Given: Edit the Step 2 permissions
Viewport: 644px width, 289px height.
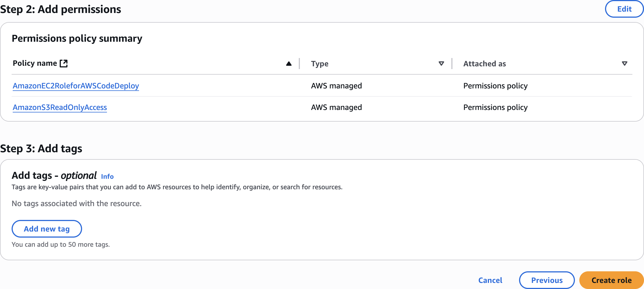Looking at the screenshot, I should [624, 9].
